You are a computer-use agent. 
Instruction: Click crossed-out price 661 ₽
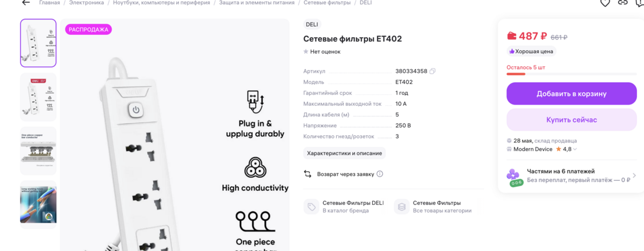559,37
